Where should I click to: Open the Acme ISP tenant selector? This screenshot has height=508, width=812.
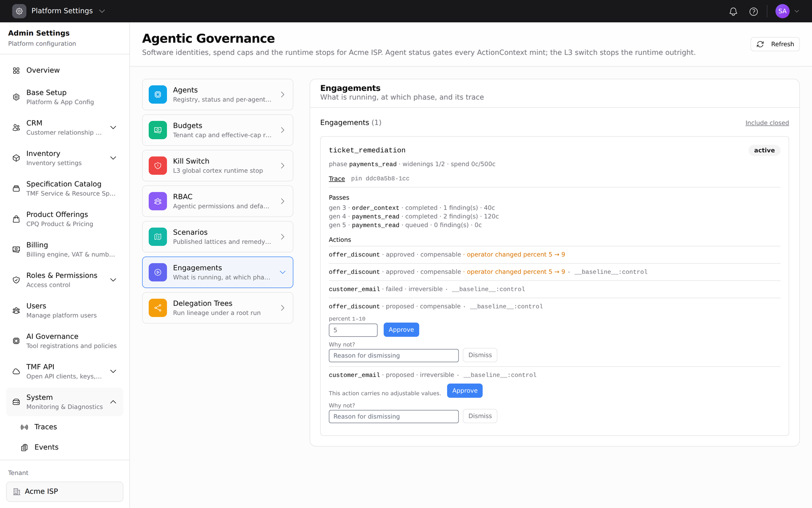pyautogui.click(x=64, y=492)
